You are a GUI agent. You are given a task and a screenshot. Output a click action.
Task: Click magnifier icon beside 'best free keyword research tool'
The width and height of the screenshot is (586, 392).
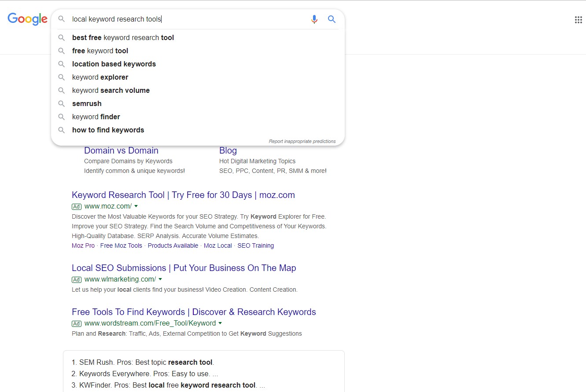(x=62, y=38)
